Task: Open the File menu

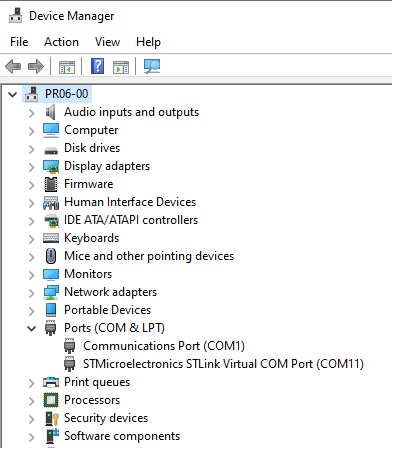Action: coord(19,42)
